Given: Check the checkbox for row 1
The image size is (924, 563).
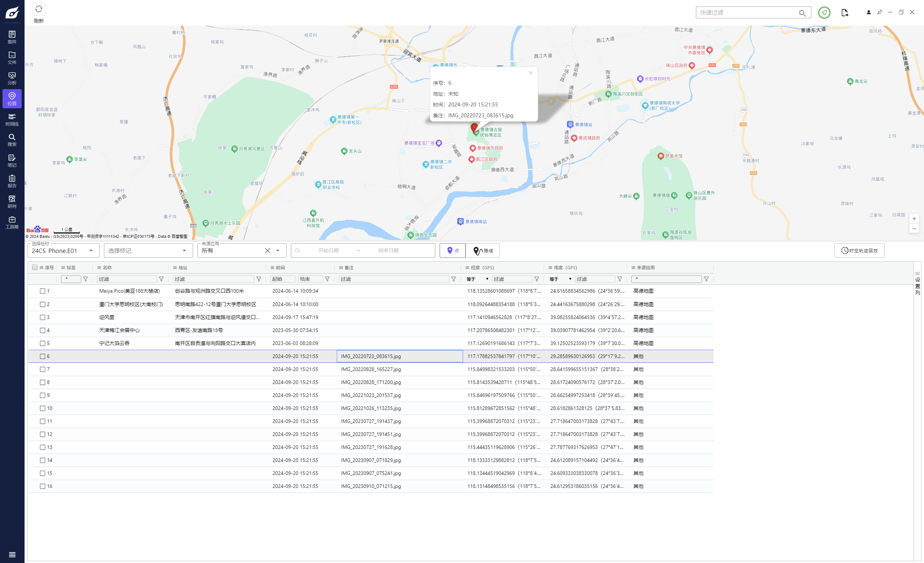Looking at the screenshot, I should (x=42, y=291).
